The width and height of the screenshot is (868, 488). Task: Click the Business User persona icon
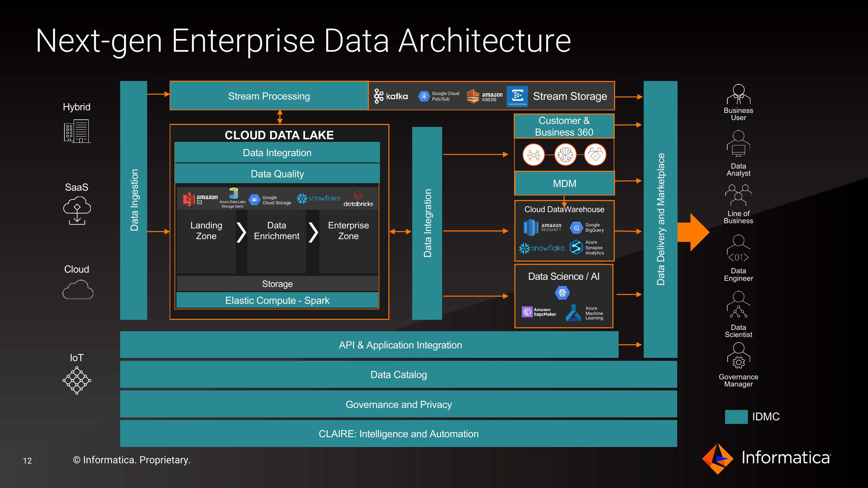pyautogui.click(x=739, y=94)
